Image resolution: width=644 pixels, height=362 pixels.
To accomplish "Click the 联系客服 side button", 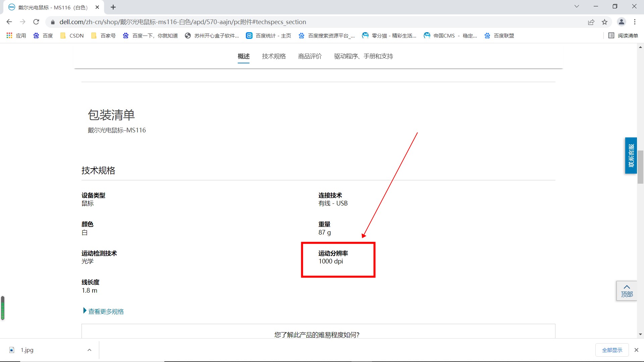I will tap(631, 156).
